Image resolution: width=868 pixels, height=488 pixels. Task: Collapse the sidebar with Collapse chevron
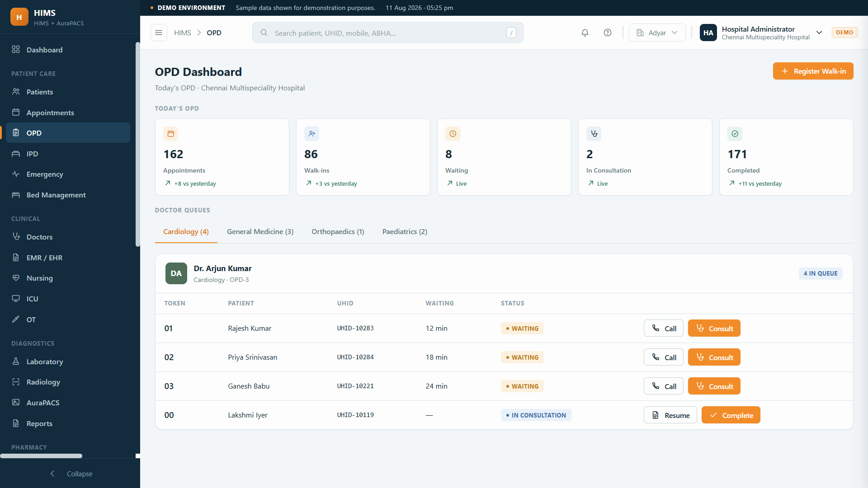[x=52, y=474]
